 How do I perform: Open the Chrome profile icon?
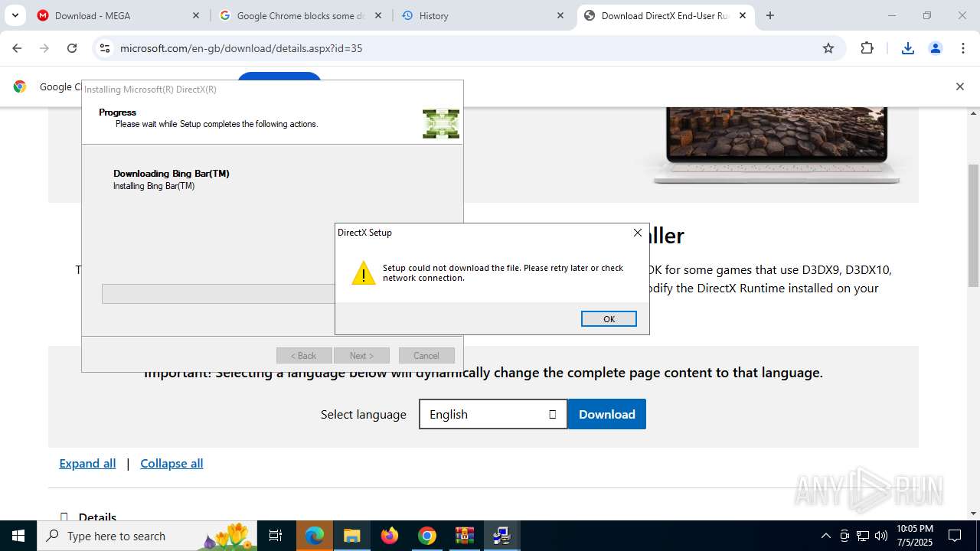coord(935,48)
